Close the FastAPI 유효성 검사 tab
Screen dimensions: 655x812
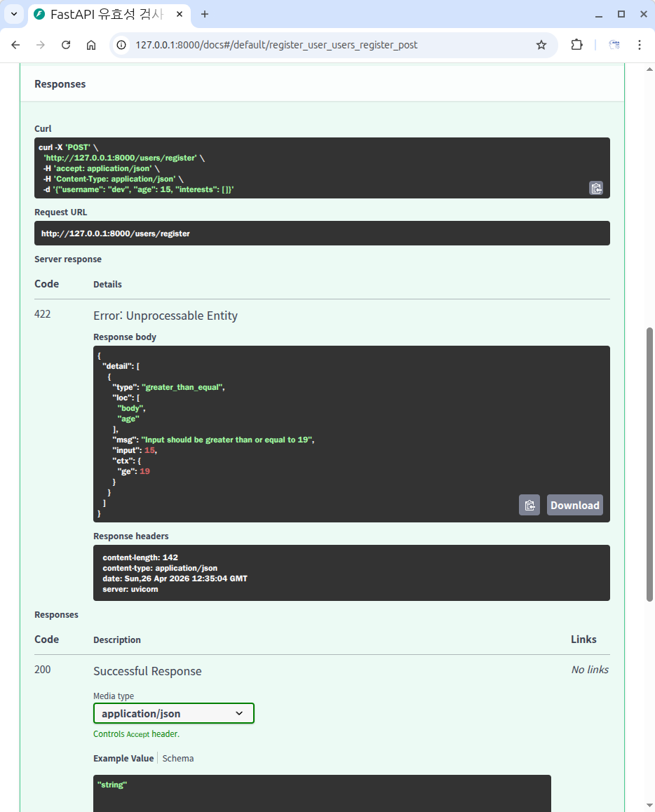point(179,14)
